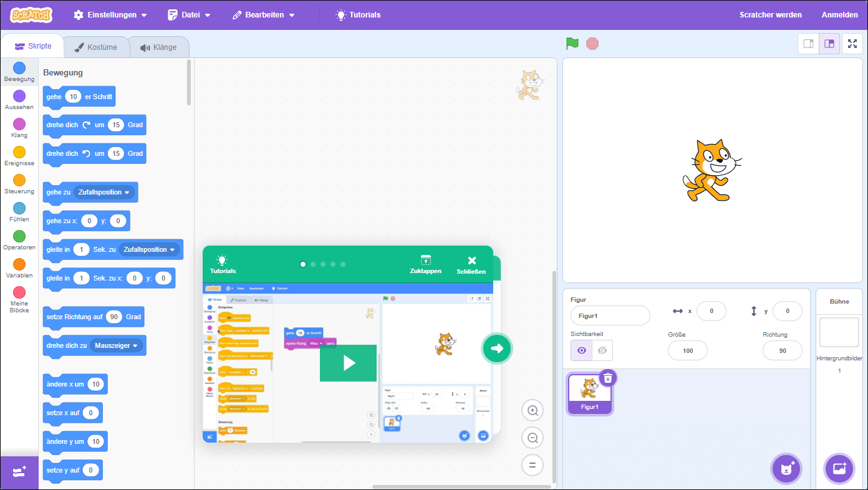
Task: Open Tutorials from the top menu bar
Action: point(358,14)
